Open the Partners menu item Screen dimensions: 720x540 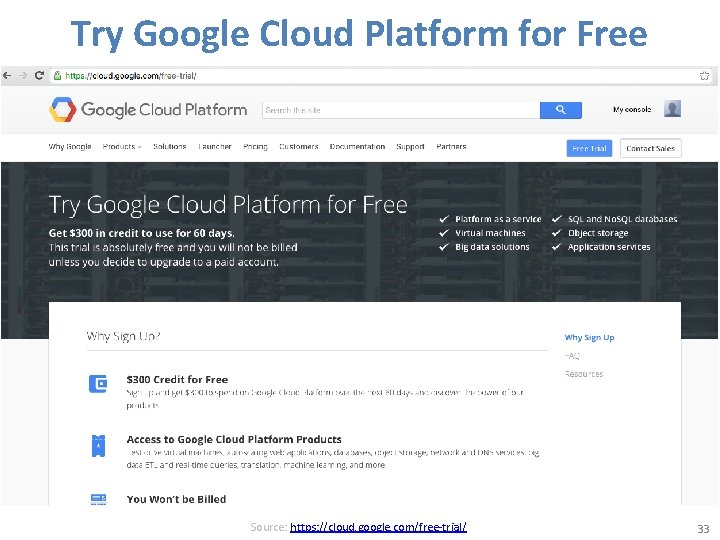click(451, 146)
